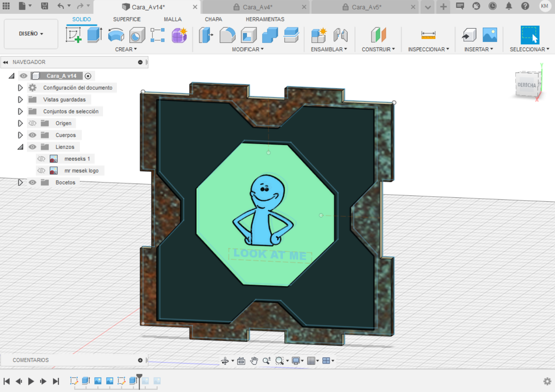Open the ENSAMBLAR dropdown menu
This screenshot has width=555, height=392.
[329, 49]
